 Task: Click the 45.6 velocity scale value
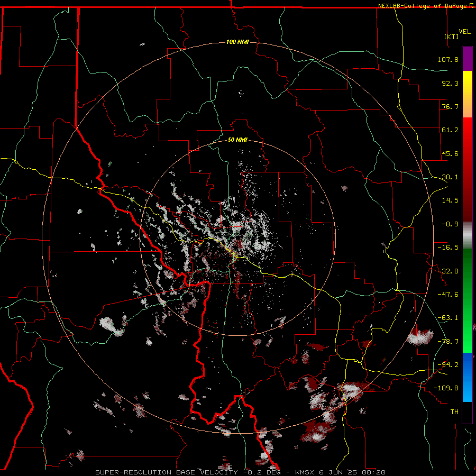[x=450, y=153]
